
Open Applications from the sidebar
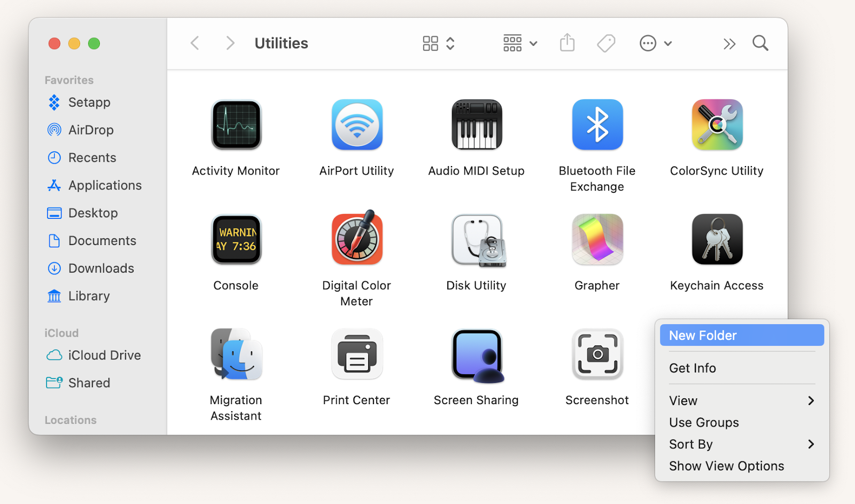(105, 185)
